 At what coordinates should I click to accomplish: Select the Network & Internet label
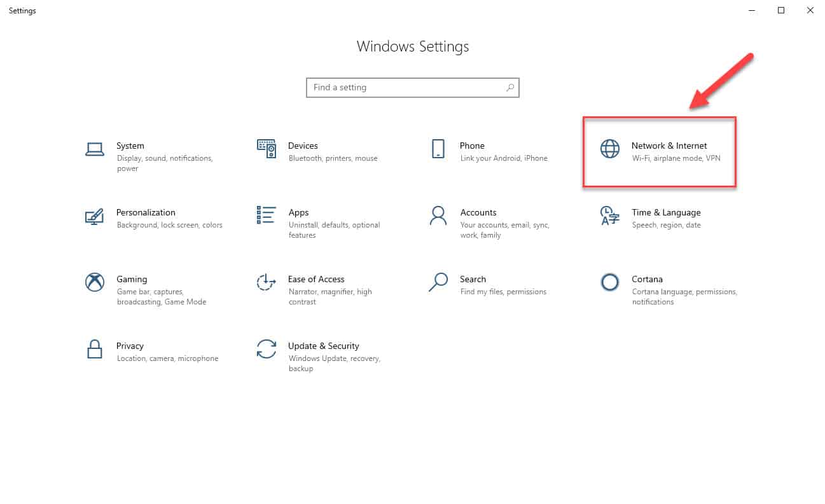[669, 146]
